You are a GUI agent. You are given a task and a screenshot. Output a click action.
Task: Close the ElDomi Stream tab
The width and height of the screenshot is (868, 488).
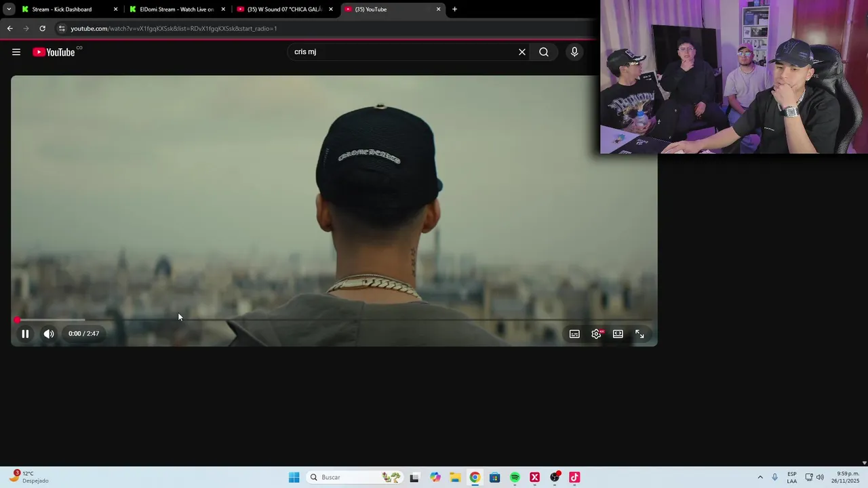tap(223, 9)
